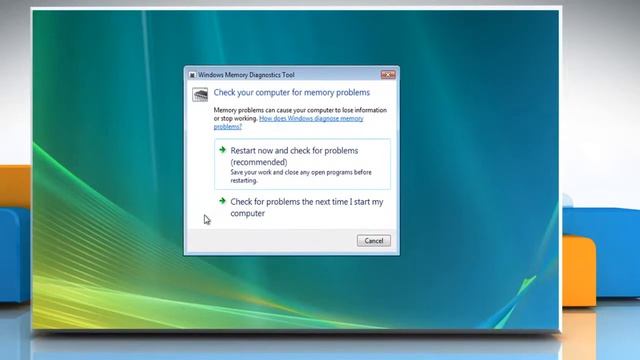
Task: Click the memory chip icon beside the heading
Action: click(x=200, y=95)
